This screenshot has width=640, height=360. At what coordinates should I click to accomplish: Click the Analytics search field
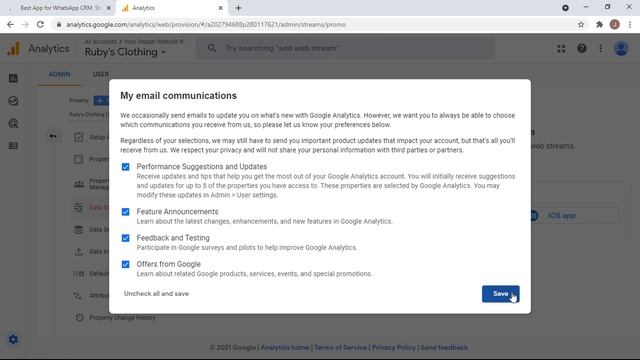345,48
